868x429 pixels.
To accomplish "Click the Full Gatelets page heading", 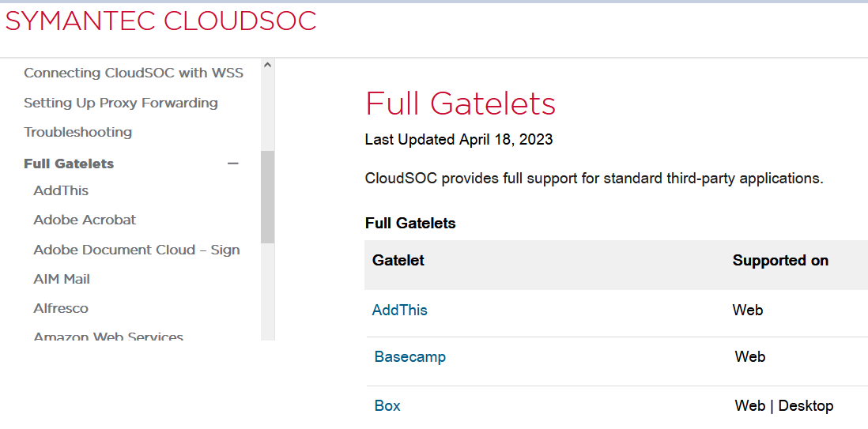I will coord(460,103).
